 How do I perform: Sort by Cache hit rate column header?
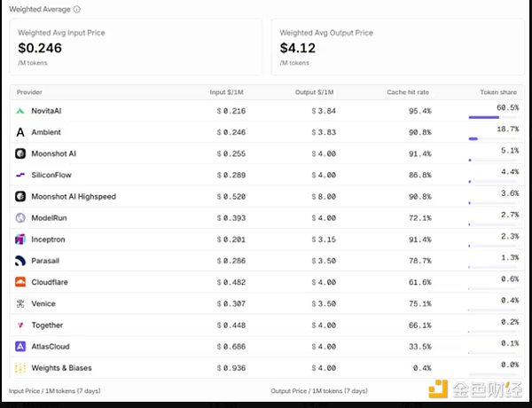pyautogui.click(x=408, y=92)
